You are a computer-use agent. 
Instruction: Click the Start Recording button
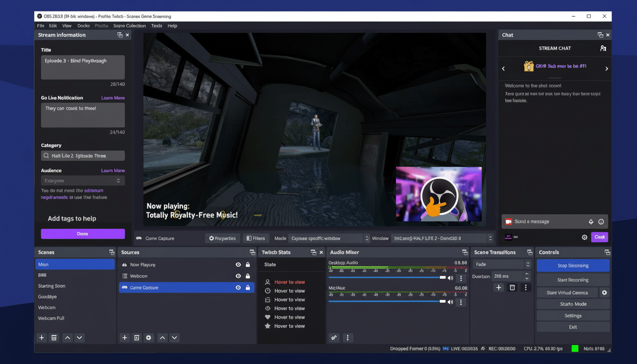pyautogui.click(x=573, y=280)
